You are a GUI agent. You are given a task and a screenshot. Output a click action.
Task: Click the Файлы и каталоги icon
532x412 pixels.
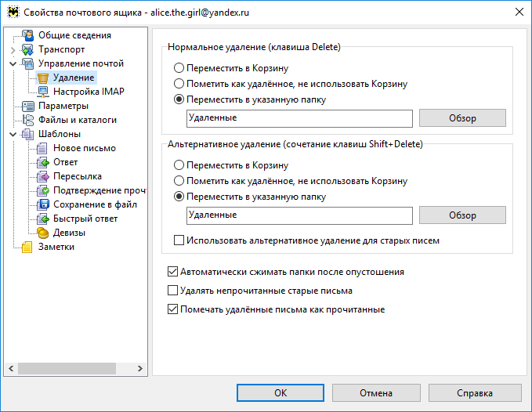(x=28, y=120)
